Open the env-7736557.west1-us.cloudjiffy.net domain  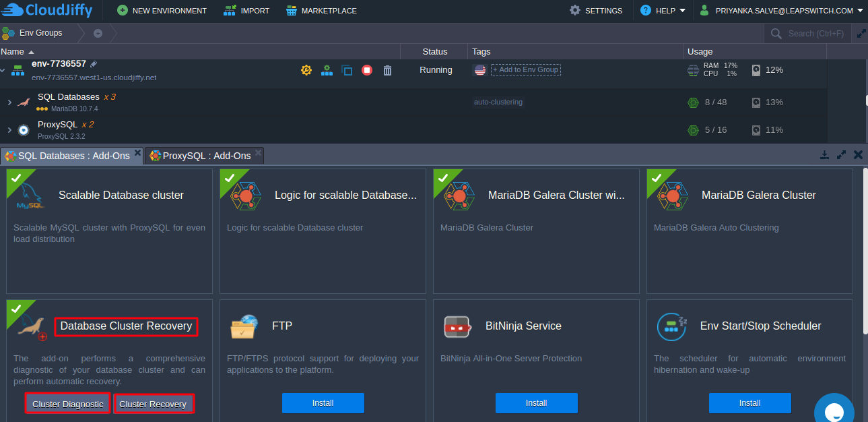point(94,78)
